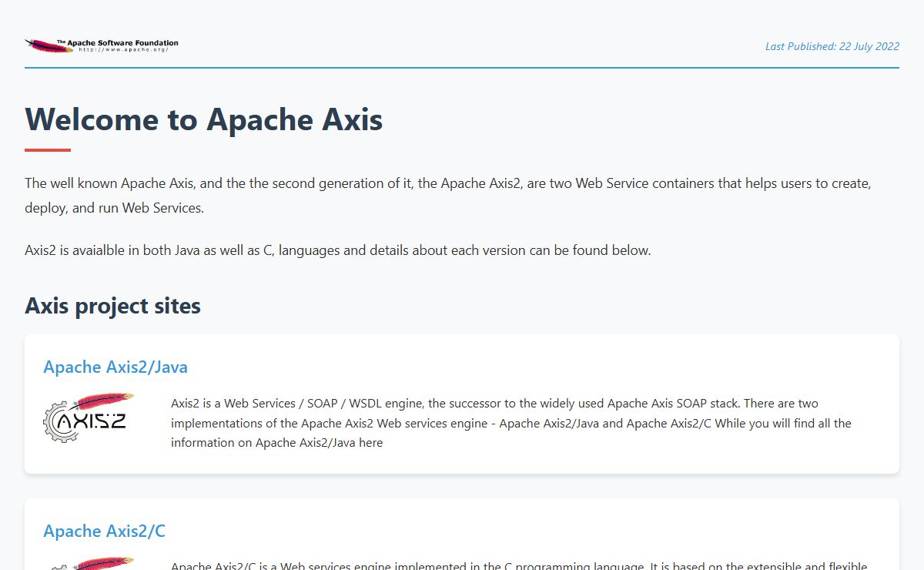The image size is (924, 570).
Task: Click the Axis2/C description starting 'Apache Axis2/C is'
Action: point(519,565)
